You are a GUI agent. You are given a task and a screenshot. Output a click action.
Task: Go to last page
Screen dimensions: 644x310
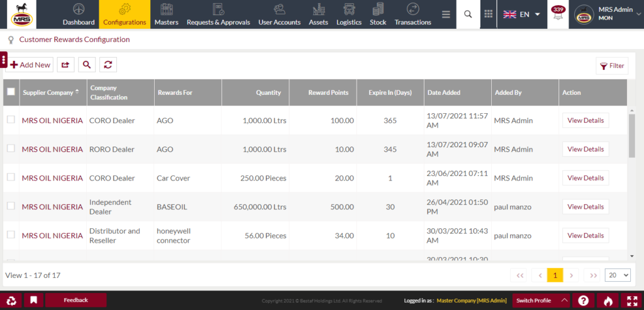592,275
